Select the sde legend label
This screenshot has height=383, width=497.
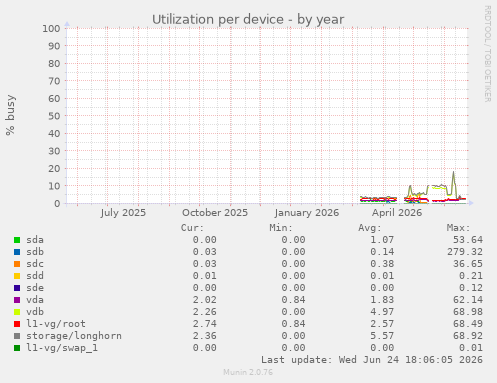35,288
